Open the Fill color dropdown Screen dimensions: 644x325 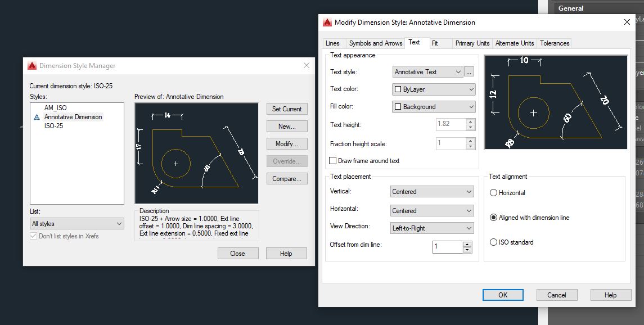coord(433,106)
